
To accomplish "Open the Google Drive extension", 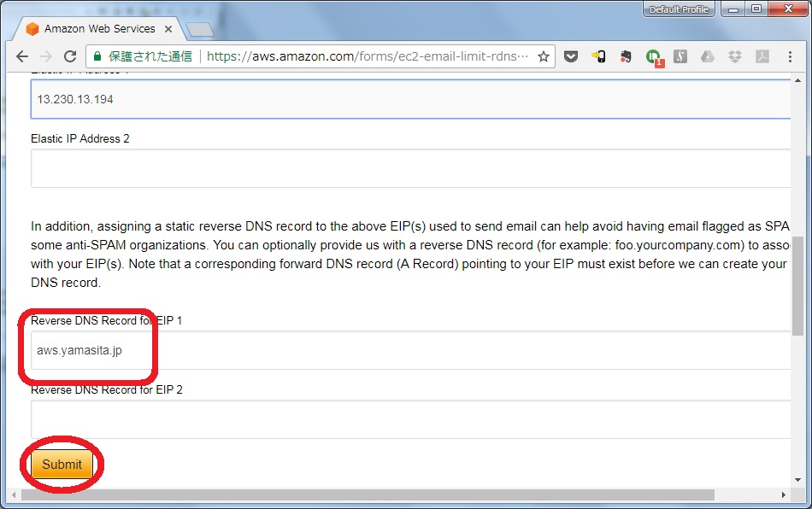I will [x=708, y=56].
